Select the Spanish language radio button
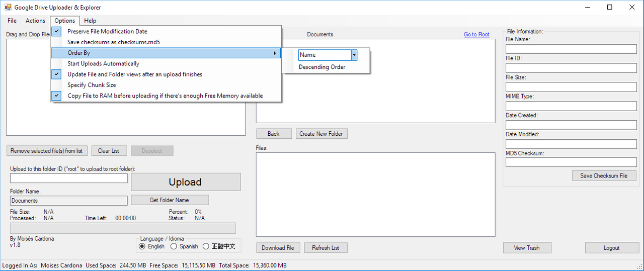The width and height of the screenshot is (644, 271). pos(174,246)
